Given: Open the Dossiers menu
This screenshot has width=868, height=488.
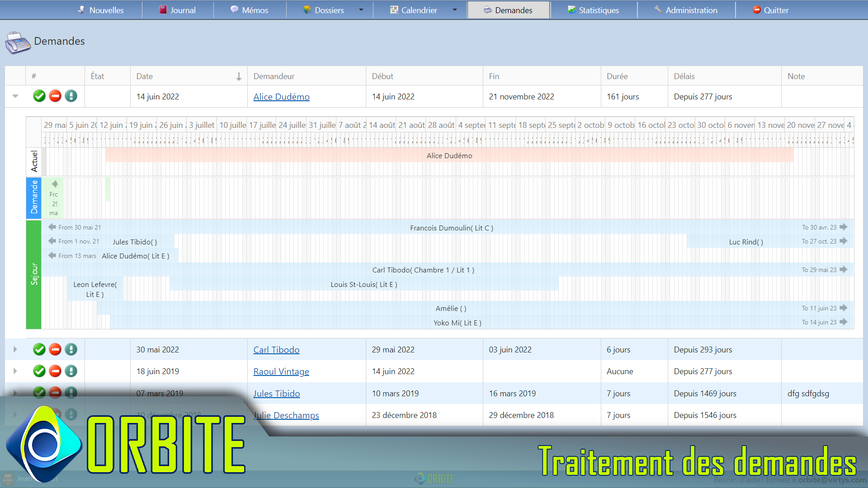Looking at the screenshot, I should 324,10.
